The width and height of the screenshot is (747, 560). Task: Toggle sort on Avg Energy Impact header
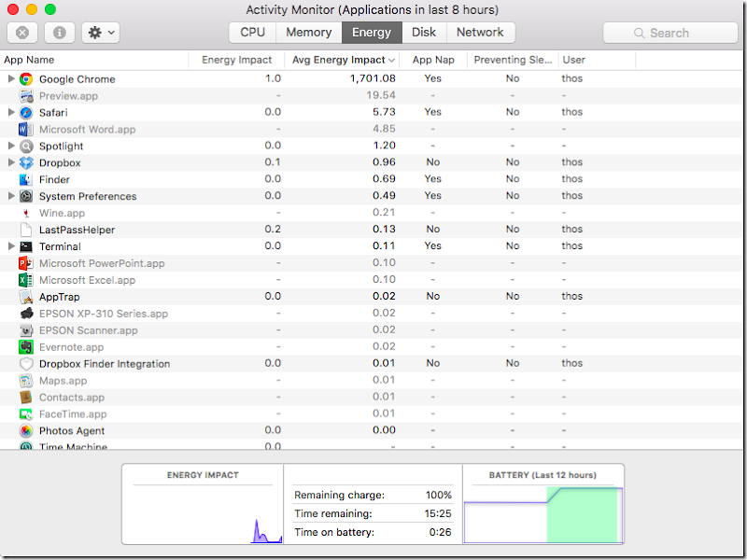click(x=342, y=60)
